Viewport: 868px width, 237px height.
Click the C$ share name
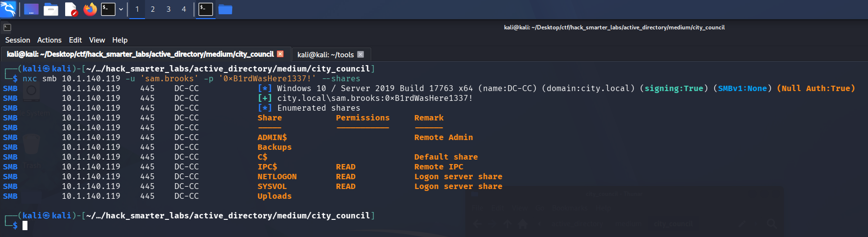[263, 157]
